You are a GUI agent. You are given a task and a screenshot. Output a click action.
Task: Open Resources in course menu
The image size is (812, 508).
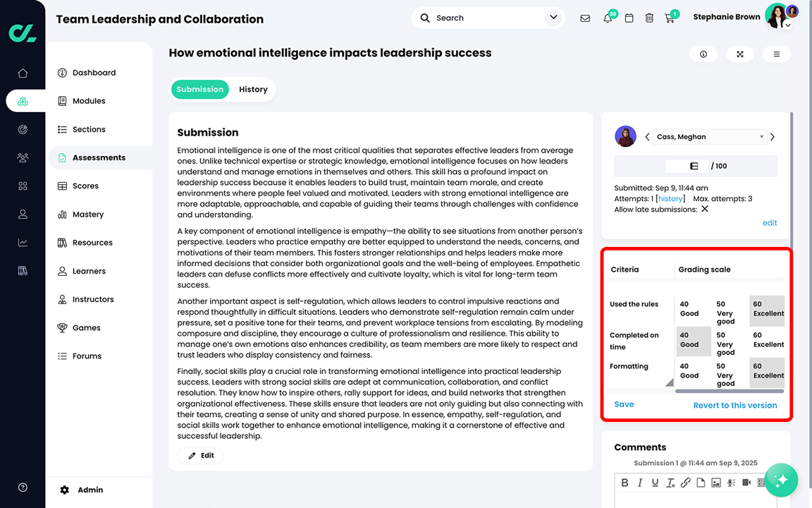pos(92,243)
